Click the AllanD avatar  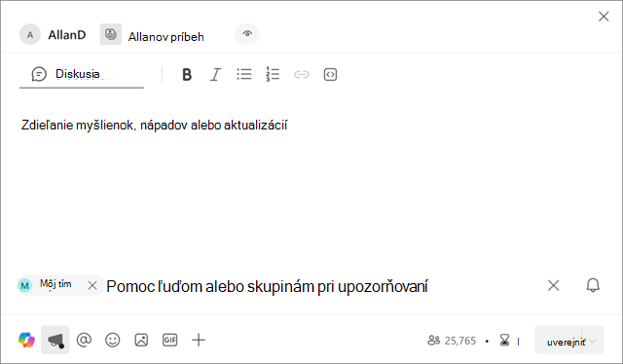coord(30,35)
